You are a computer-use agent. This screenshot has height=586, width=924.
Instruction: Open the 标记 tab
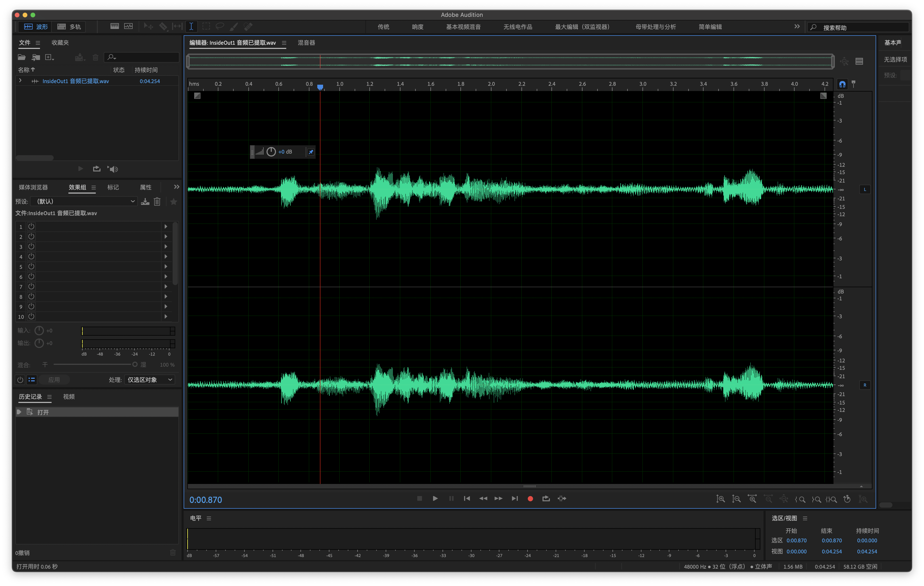coord(113,187)
